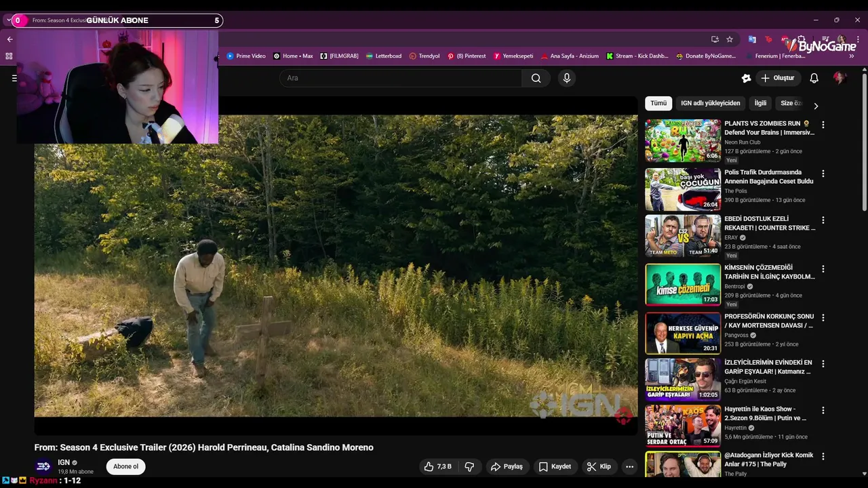Image resolution: width=868 pixels, height=488 pixels.
Task: Select the partially visible Size filter chip
Action: (791, 104)
